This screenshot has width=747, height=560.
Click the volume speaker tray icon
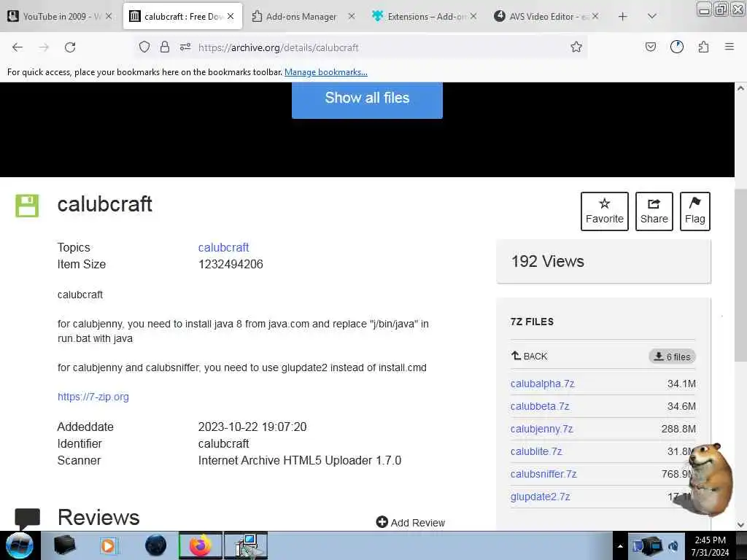(673, 546)
